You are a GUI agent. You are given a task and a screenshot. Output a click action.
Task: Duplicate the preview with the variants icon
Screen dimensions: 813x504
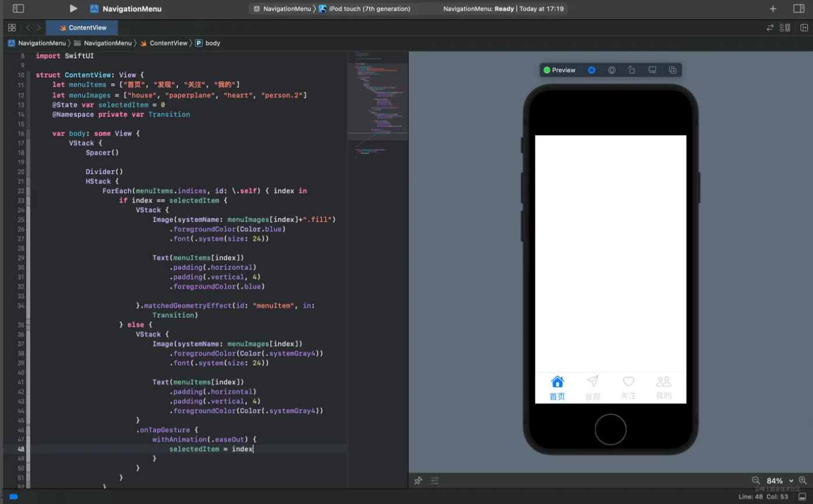pyautogui.click(x=672, y=70)
